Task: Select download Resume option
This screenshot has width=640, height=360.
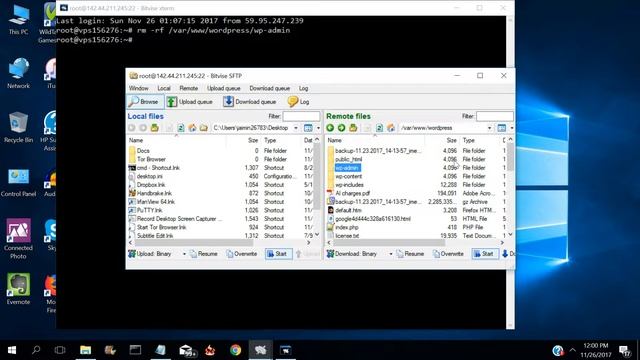Action: [410, 254]
